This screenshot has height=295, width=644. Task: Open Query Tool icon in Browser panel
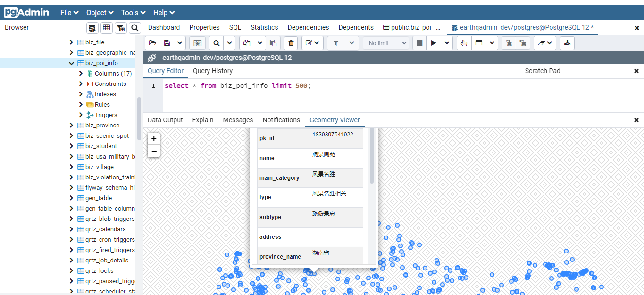tap(92, 28)
